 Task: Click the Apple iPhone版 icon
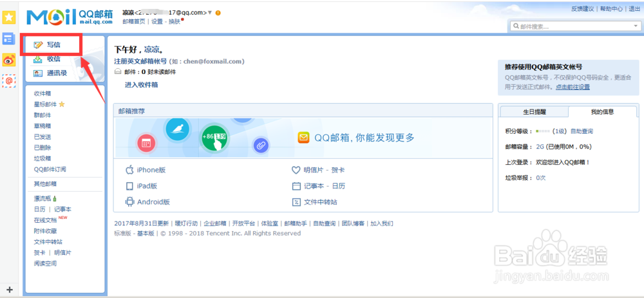coord(130,170)
